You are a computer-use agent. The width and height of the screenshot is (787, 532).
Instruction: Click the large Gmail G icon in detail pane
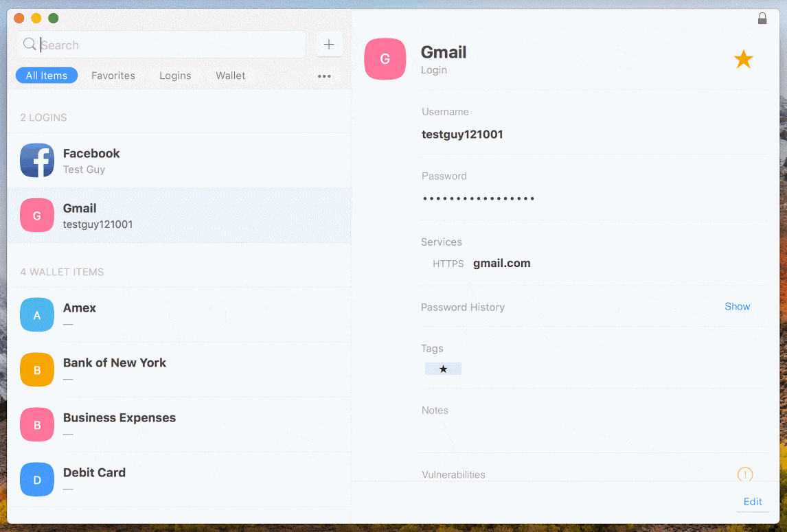pos(385,59)
